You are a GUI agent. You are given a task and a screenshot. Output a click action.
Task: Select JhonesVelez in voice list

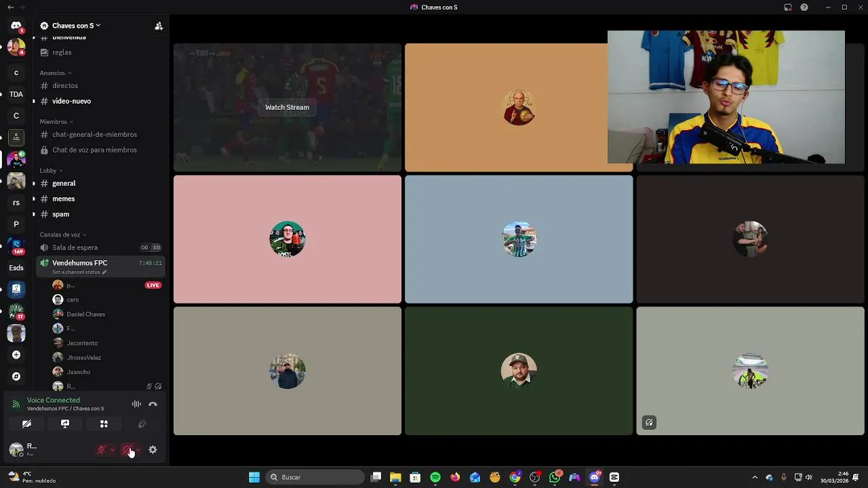coord(107,357)
